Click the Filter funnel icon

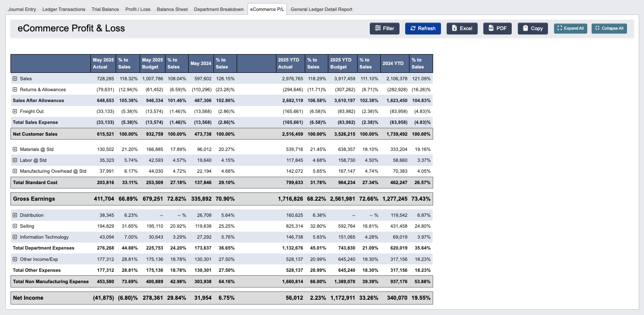tap(378, 28)
